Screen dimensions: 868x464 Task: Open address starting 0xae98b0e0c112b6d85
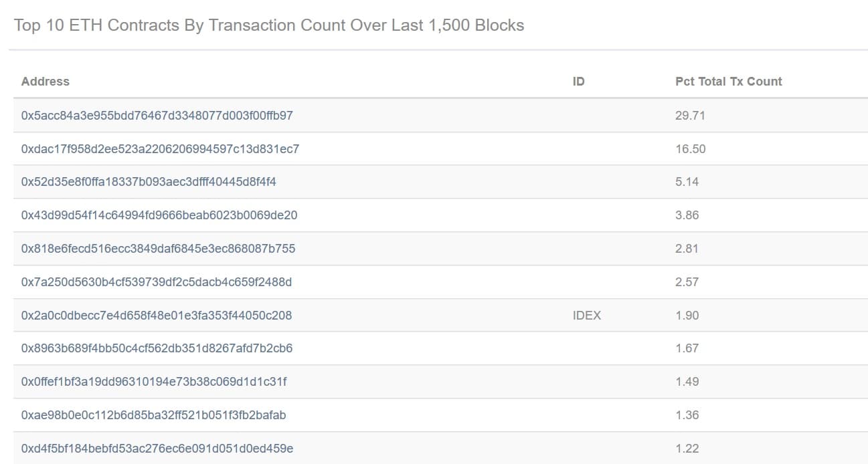[153, 415]
